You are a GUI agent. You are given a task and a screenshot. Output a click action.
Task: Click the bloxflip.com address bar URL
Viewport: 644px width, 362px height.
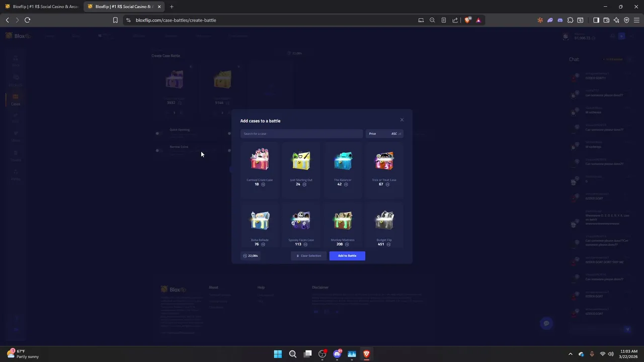176,20
